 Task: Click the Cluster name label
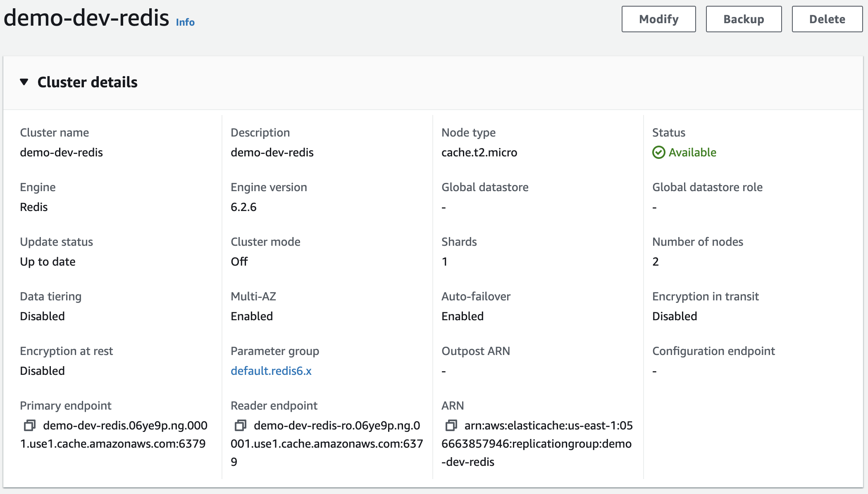[55, 132]
